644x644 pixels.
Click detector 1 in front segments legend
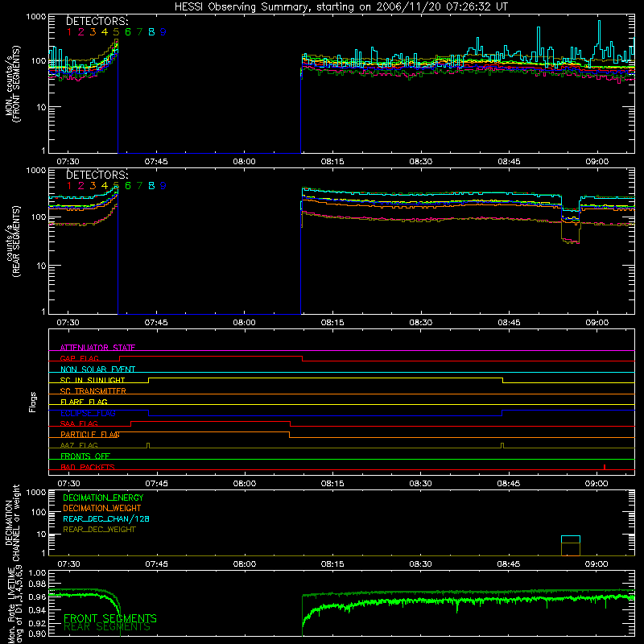(69, 32)
